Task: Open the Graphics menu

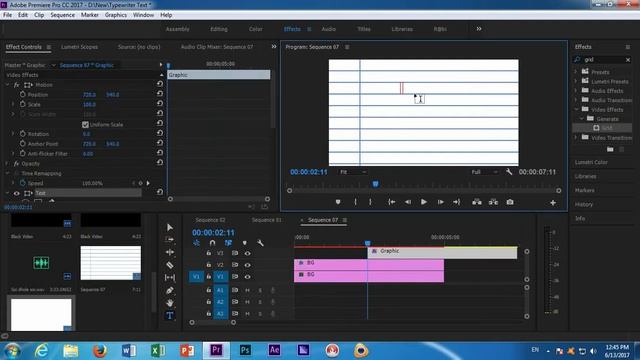Action: tap(116, 15)
